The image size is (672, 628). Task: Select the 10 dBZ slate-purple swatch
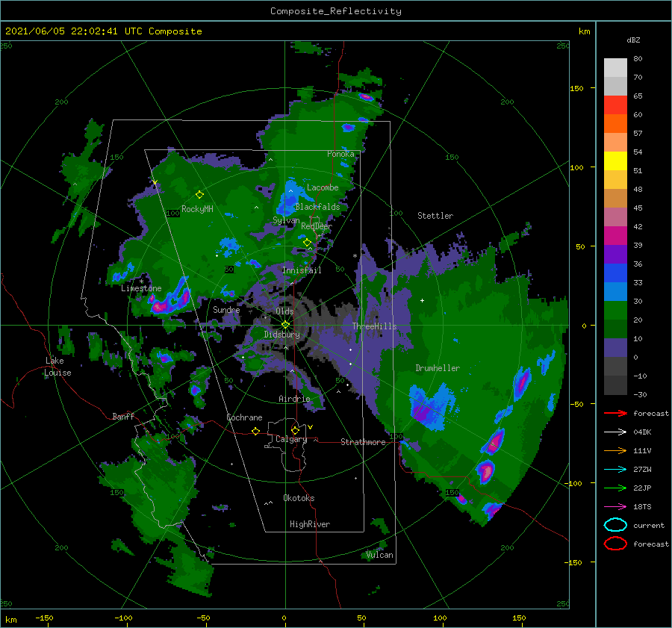coord(615,348)
